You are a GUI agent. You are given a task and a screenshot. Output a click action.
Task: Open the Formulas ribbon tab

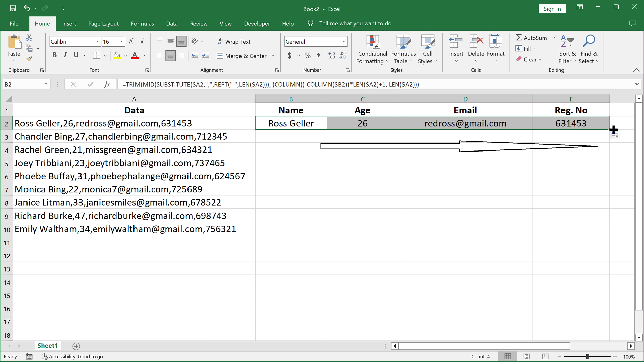pyautogui.click(x=142, y=24)
